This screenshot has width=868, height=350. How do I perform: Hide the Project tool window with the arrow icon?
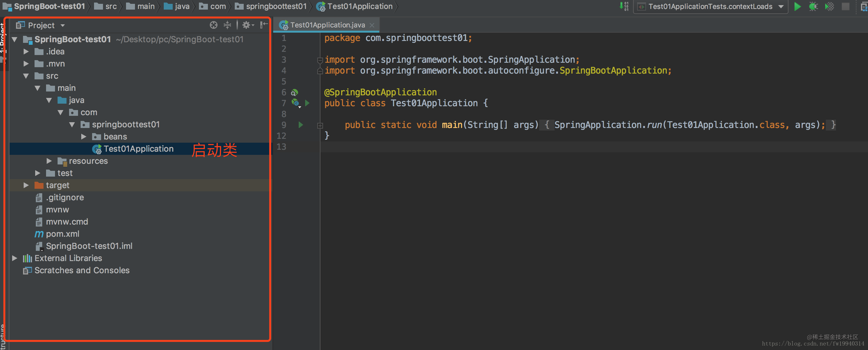pyautogui.click(x=264, y=25)
